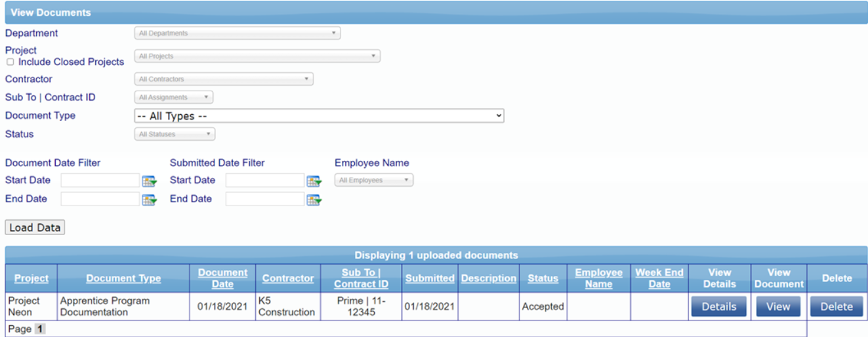Sort the table by Document Type column
The height and width of the screenshot is (337, 868).
(123, 279)
